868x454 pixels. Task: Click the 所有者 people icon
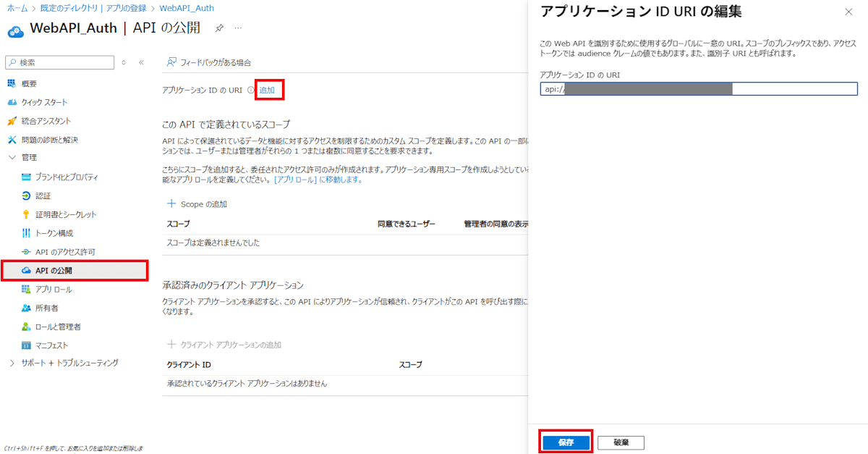pyautogui.click(x=27, y=308)
